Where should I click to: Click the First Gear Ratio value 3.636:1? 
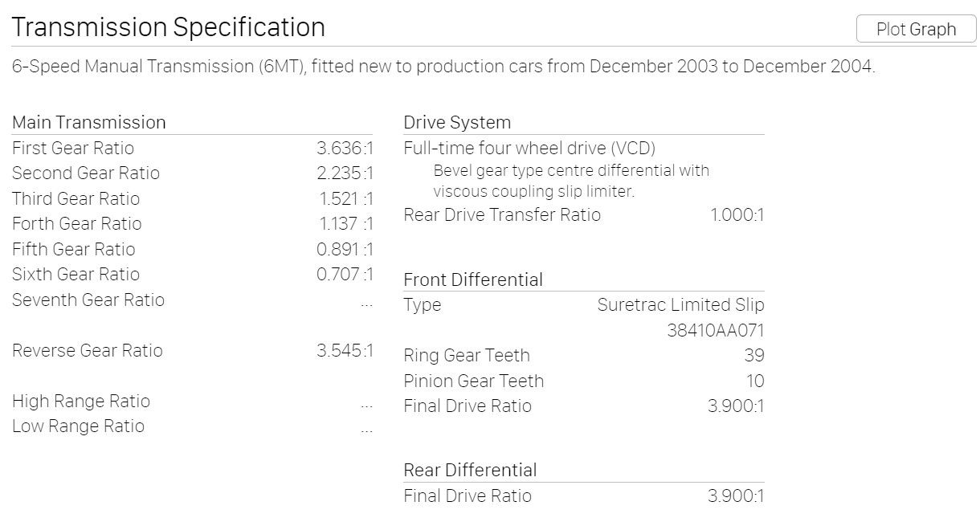click(345, 148)
